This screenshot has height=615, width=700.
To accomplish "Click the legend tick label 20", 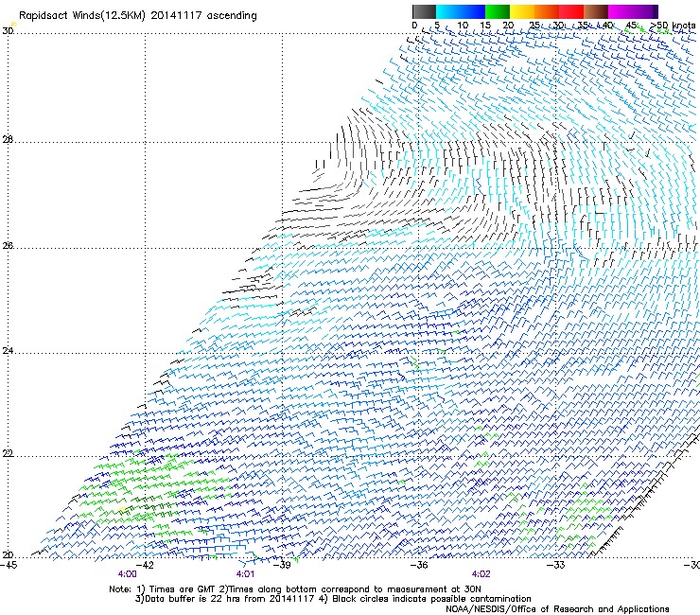I will 509,26.
